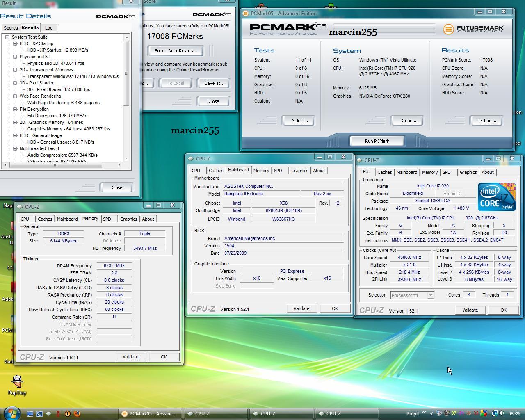
Task: Open Mainboard tab in CPU-Z Memory window
Action: coord(67,219)
